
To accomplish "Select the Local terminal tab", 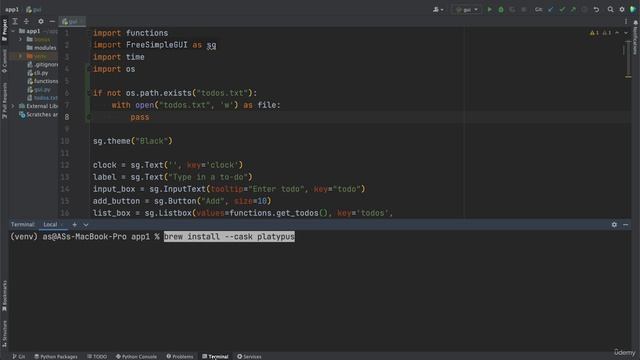I will (x=50, y=224).
